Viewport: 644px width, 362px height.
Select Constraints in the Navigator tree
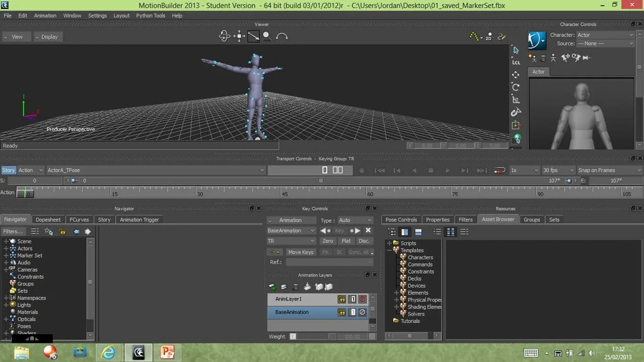point(30,277)
